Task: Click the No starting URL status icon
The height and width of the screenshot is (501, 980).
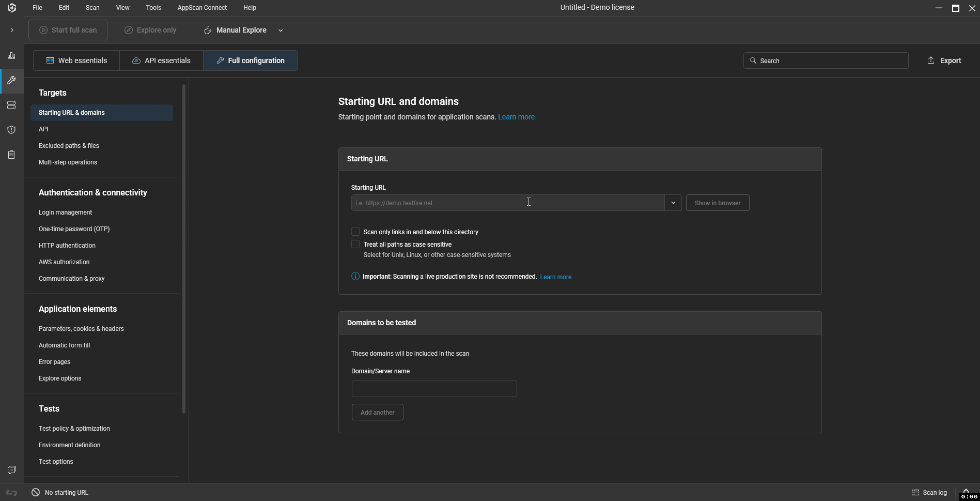Action: click(x=36, y=492)
